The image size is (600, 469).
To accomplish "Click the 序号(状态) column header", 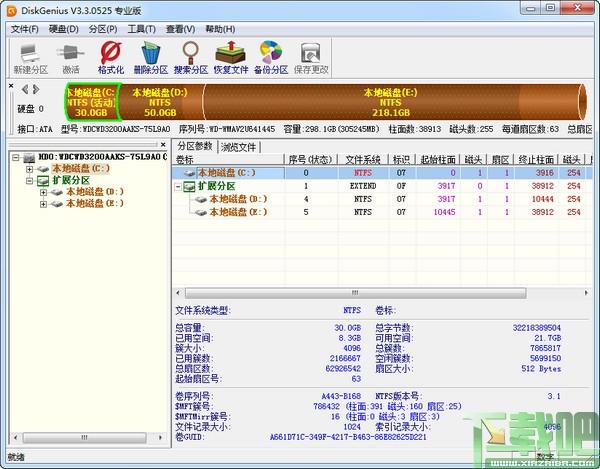I will [311, 160].
